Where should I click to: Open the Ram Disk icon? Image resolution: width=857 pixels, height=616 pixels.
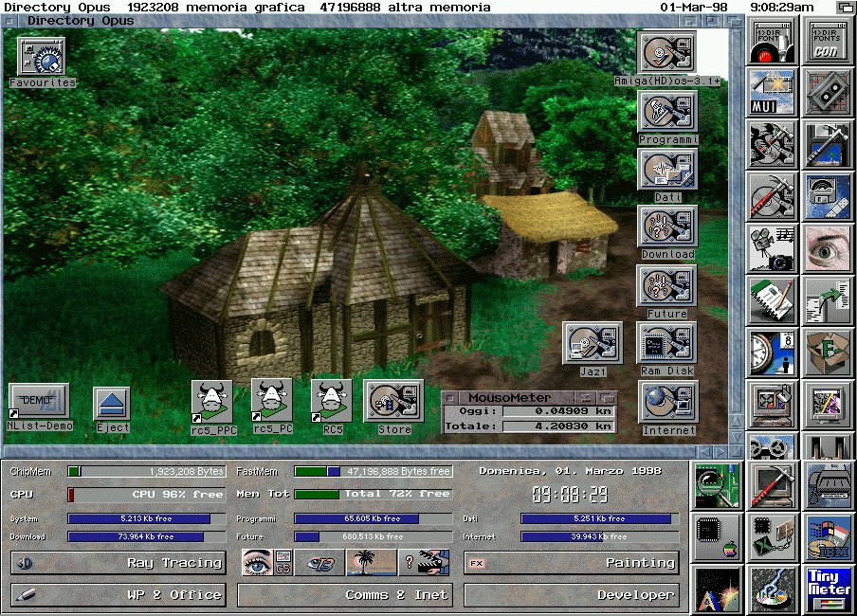pos(666,344)
